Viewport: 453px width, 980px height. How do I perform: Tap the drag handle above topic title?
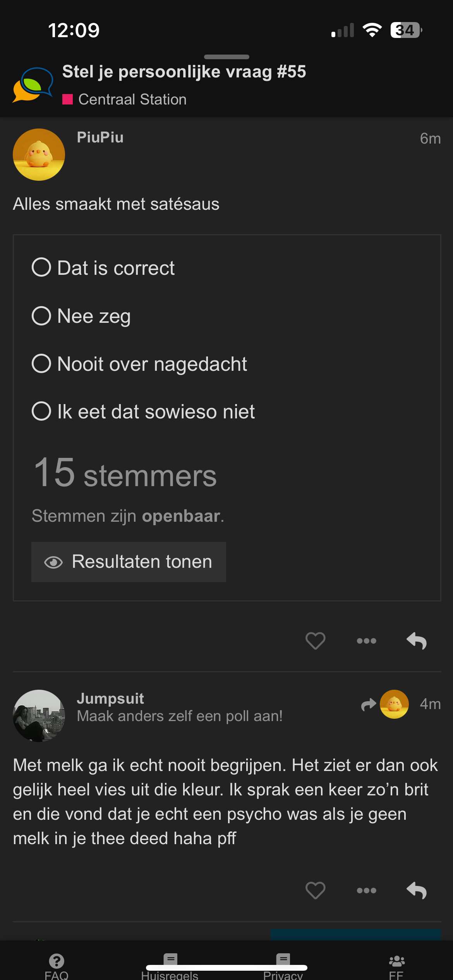point(226,57)
